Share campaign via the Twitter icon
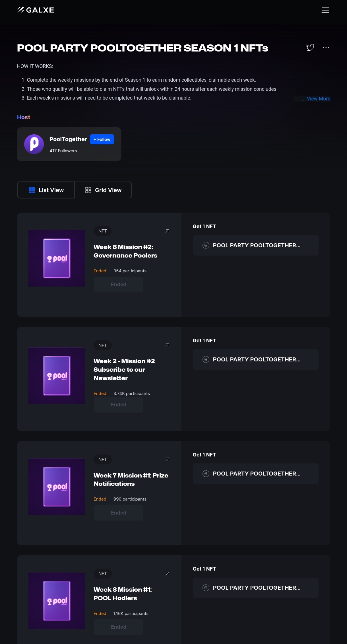The width and height of the screenshot is (347, 644). (x=310, y=47)
